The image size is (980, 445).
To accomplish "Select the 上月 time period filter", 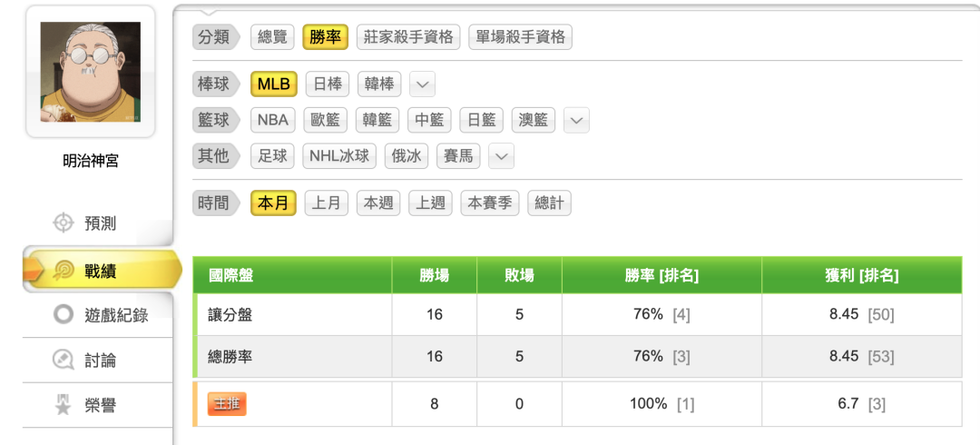I will [x=327, y=203].
